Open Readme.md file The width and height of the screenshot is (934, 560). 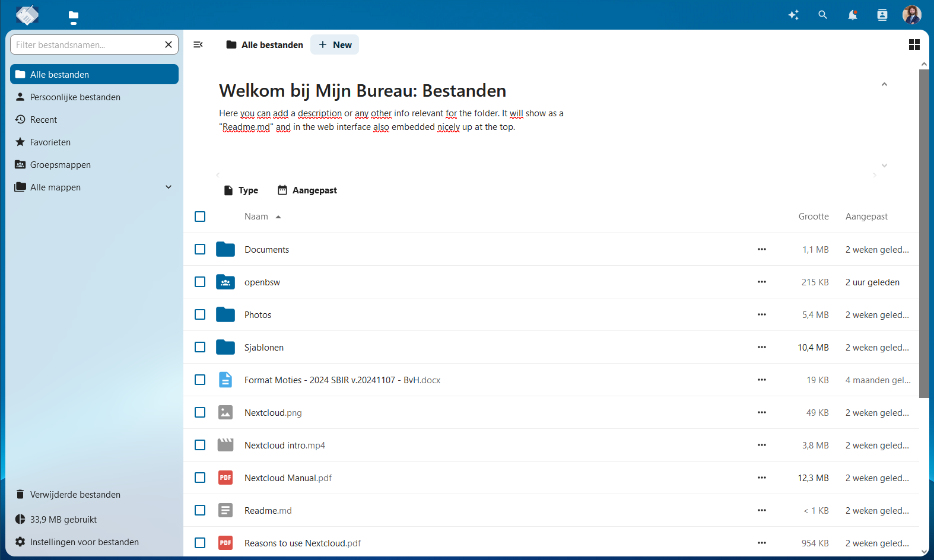(x=268, y=510)
